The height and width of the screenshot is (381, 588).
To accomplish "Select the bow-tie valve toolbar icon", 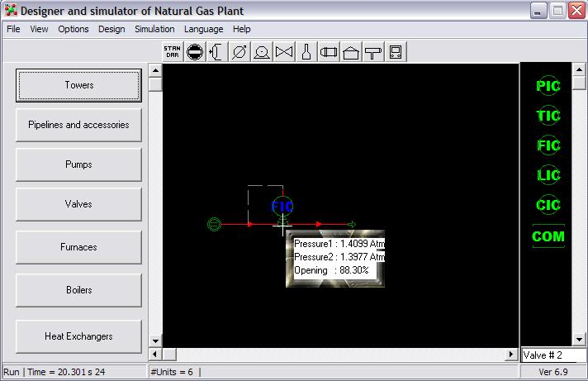I will (284, 52).
